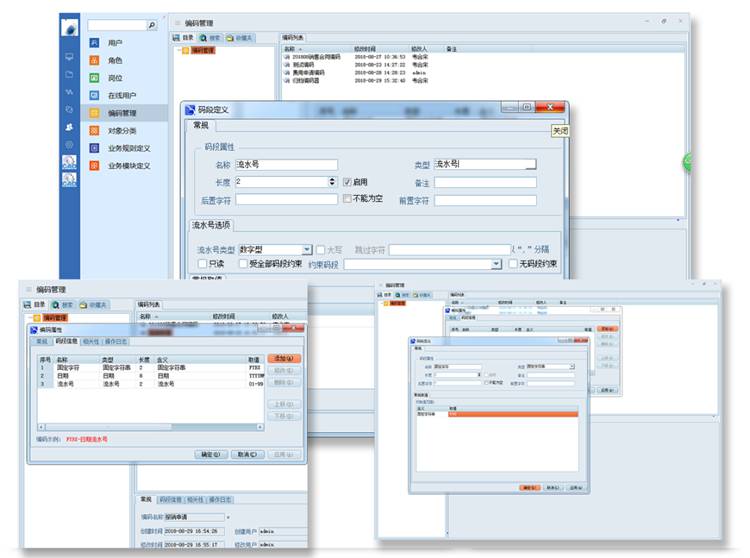Click the 业务模块定义 icon
The width and height of the screenshot is (750, 558).
[x=95, y=166]
